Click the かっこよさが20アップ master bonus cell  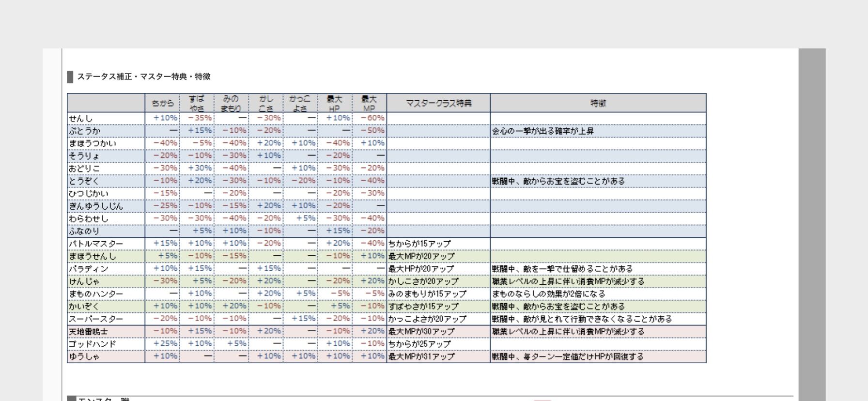click(427, 319)
